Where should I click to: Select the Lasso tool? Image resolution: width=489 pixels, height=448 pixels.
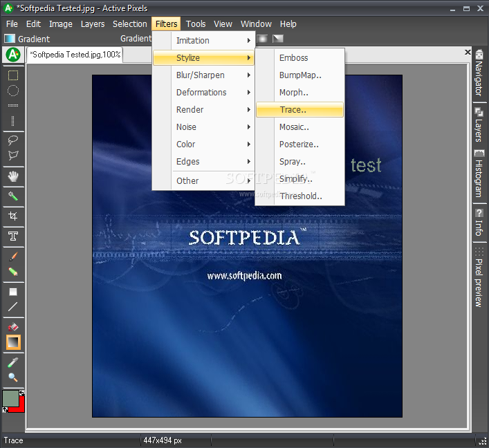tap(13, 140)
